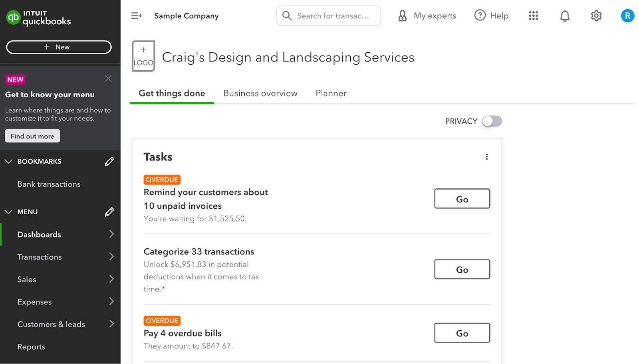Image resolution: width=639 pixels, height=364 pixels.
Task: Collapse the BOOKMARKS section
Action: [x=8, y=161]
